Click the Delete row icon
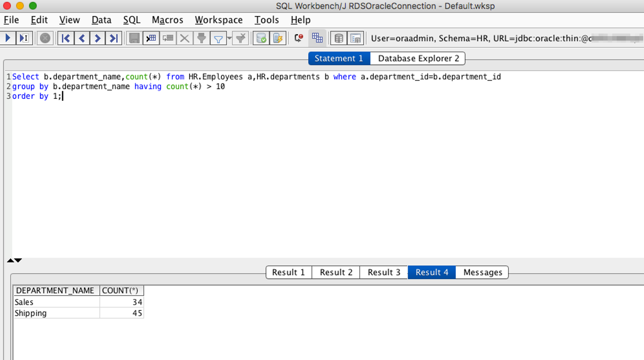Viewport: 644px width, 360px height. tap(184, 38)
